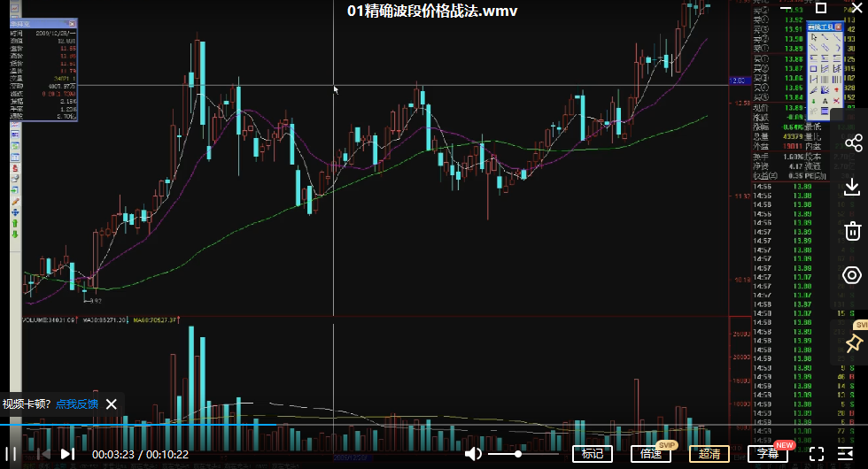Click the 点我反馈 feedback link
Image resolution: width=868 pixels, height=469 pixels.
coord(77,404)
